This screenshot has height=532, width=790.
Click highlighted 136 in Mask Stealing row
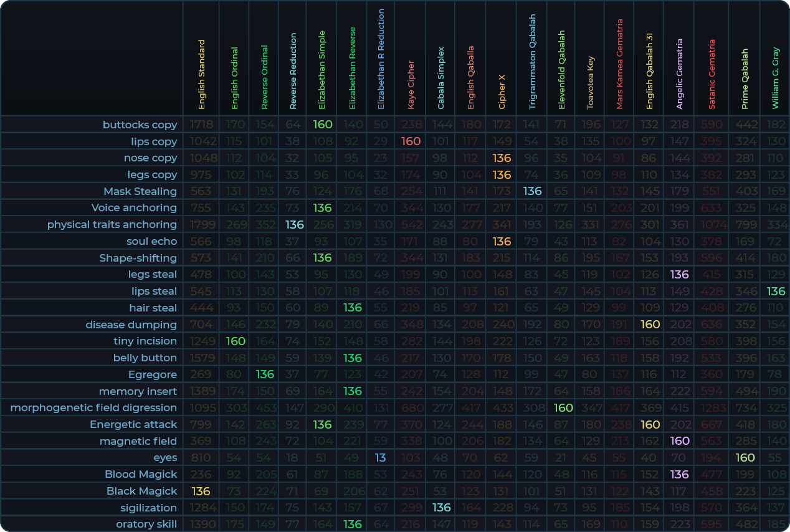click(x=532, y=191)
